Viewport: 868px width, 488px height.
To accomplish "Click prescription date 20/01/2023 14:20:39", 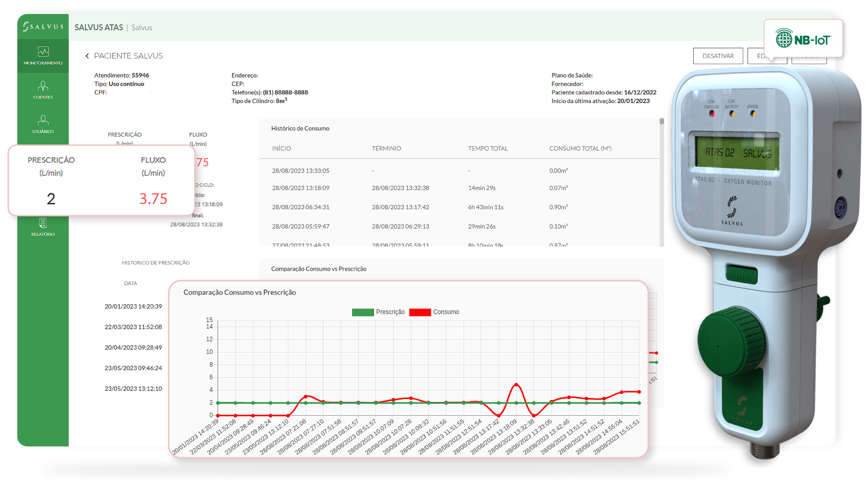I will coord(133,306).
